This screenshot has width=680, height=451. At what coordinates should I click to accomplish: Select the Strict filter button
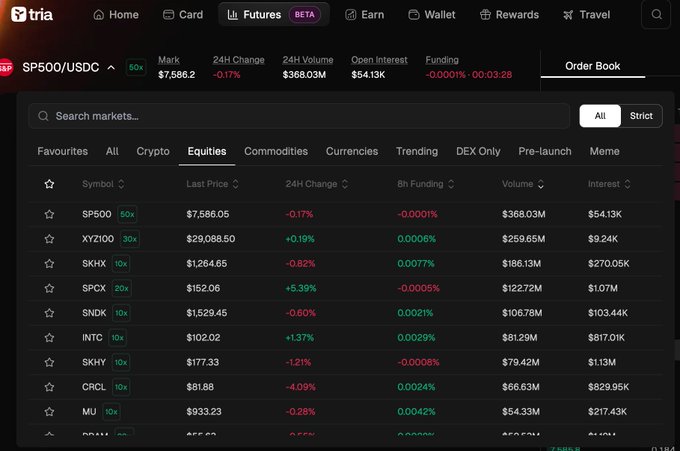point(641,116)
